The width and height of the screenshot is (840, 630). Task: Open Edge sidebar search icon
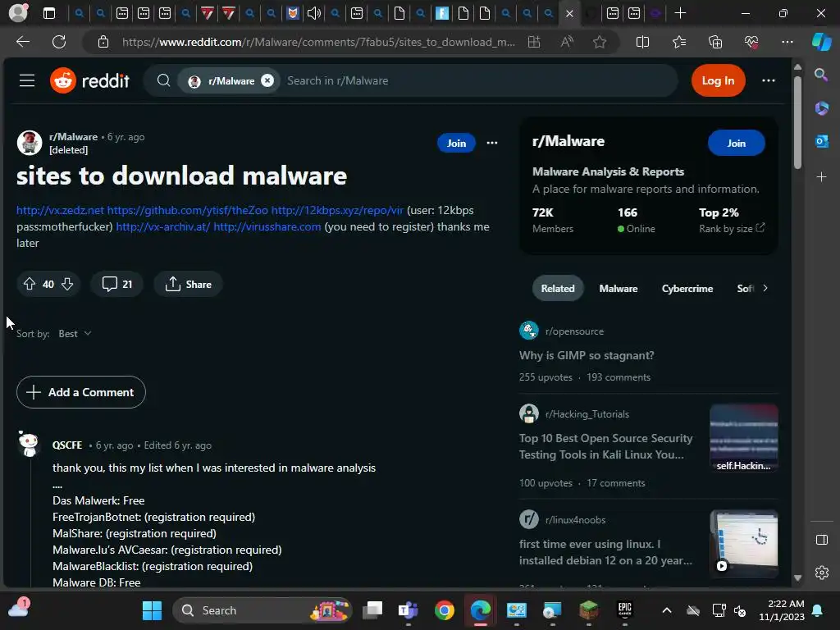(x=821, y=75)
